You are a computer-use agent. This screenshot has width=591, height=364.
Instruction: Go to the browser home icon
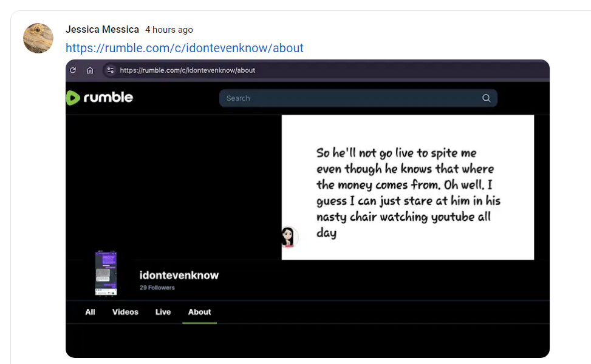click(x=90, y=70)
